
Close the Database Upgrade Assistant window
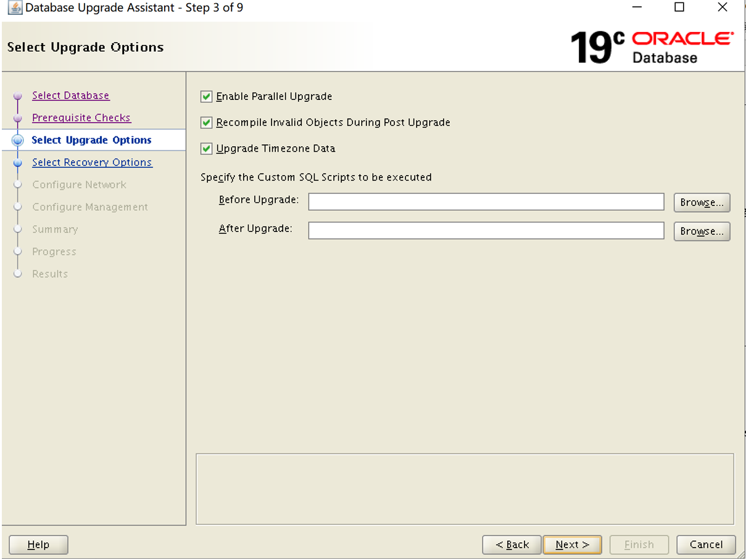click(x=723, y=8)
